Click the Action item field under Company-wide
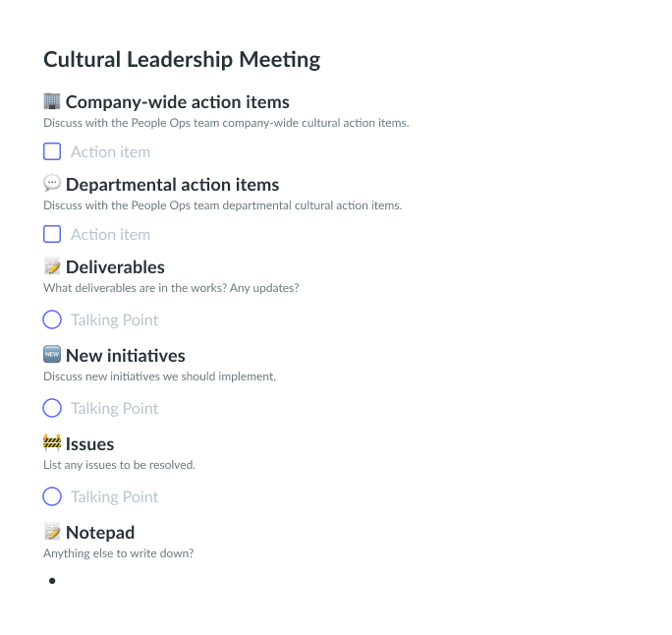Viewport: 672px width, 635px height. tap(111, 151)
